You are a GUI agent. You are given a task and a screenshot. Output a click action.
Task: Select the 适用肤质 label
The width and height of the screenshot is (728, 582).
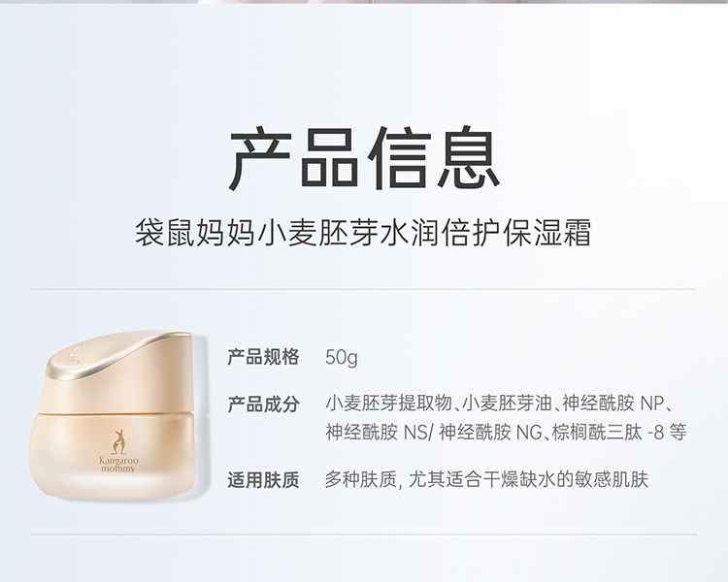pyautogui.click(x=263, y=480)
